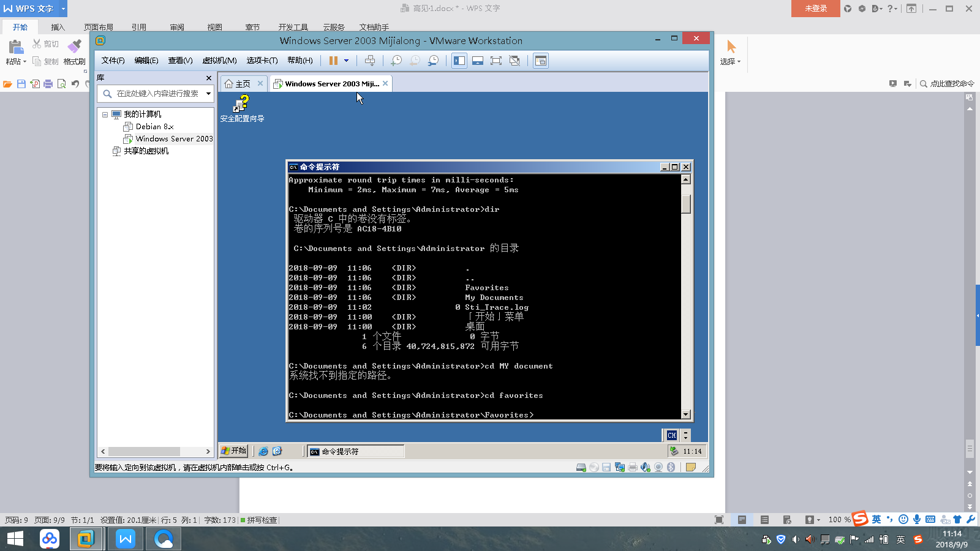
Task: Switch WPS to page layout view icon
Action: pyautogui.click(x=742, y=520)
